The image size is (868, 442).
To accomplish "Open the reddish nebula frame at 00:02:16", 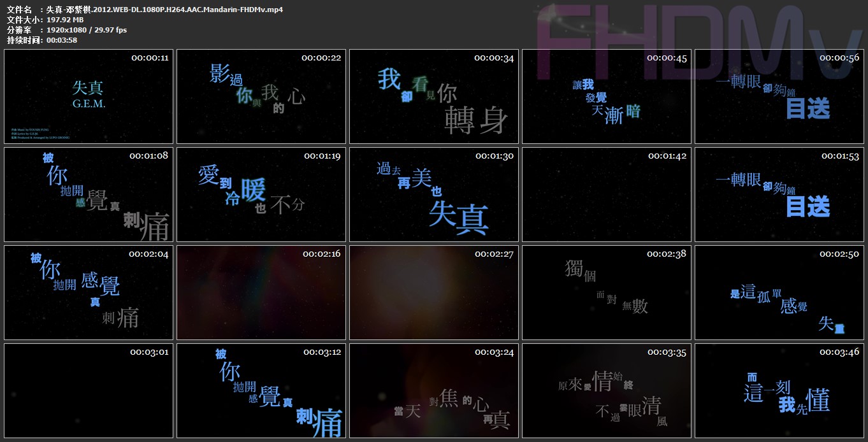I will (x=261, y=293).
